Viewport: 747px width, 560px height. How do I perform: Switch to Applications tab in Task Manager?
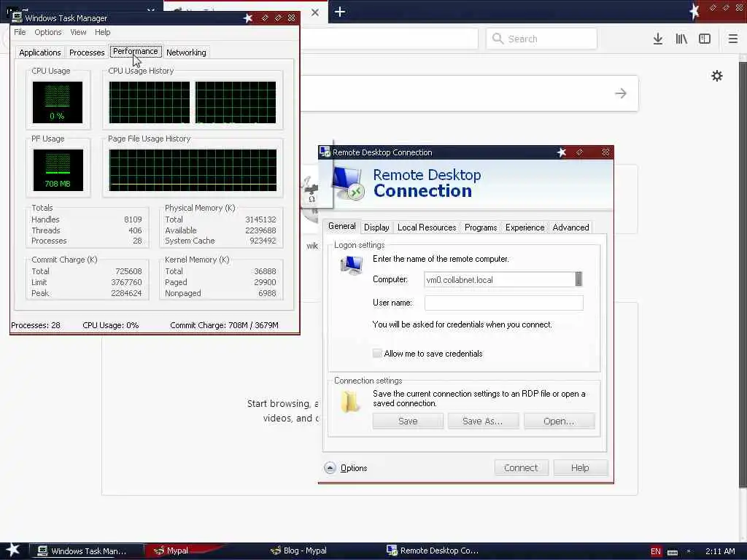click(x=40, y=52)
